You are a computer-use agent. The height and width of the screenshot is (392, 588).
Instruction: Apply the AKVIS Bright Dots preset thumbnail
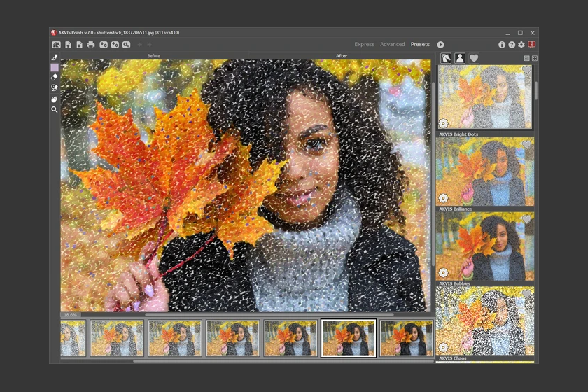pos(485,97)
